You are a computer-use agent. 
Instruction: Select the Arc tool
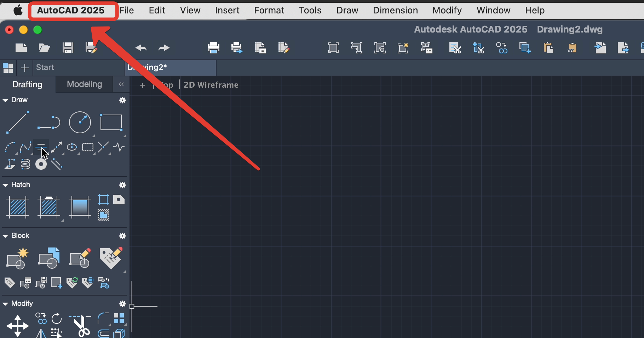pos(48,123)
